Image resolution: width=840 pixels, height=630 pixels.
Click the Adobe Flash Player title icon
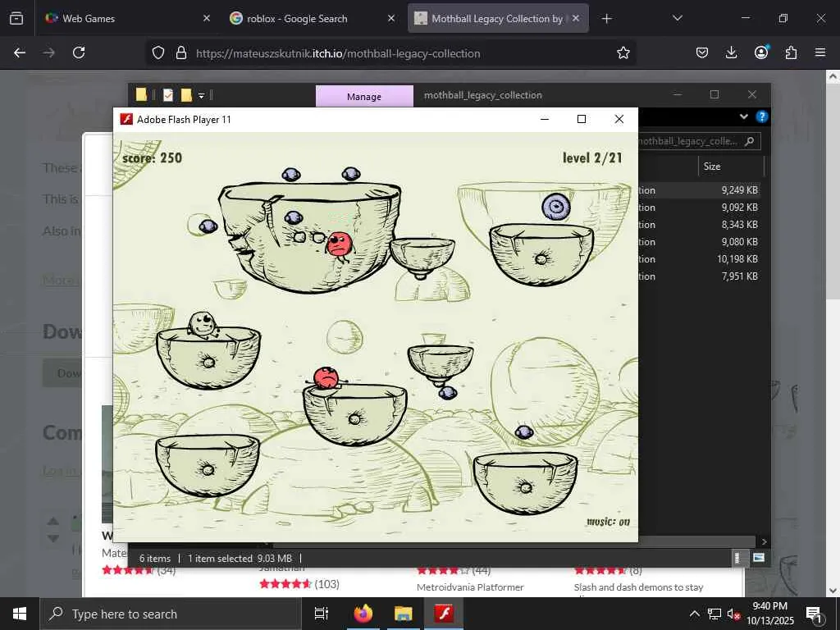click(126, 119)
